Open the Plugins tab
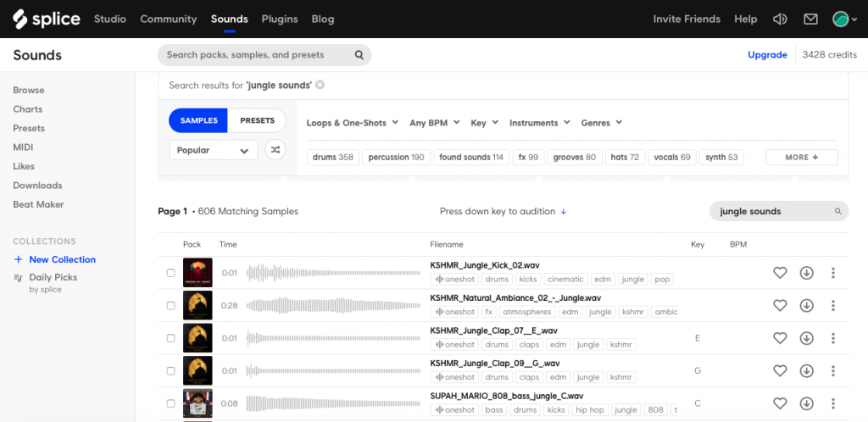The width and height of the screenshot is (868, 422). (280, 19)
